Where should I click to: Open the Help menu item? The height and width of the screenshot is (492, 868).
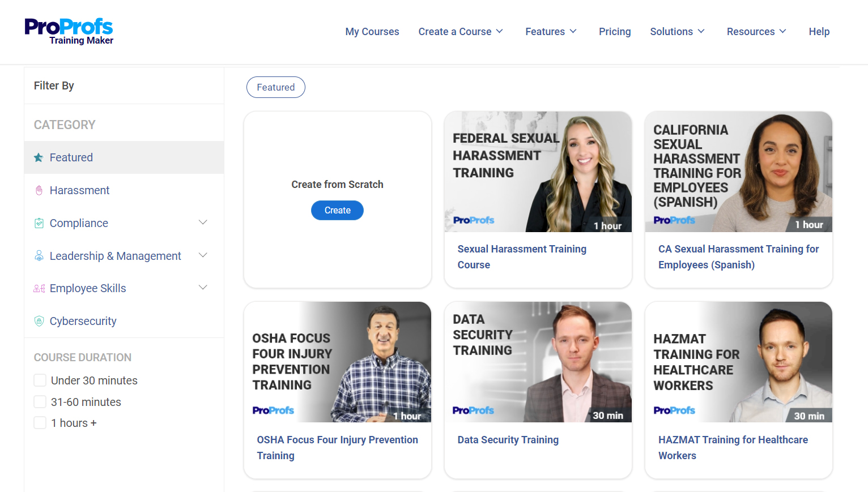[x=819, y=32]
